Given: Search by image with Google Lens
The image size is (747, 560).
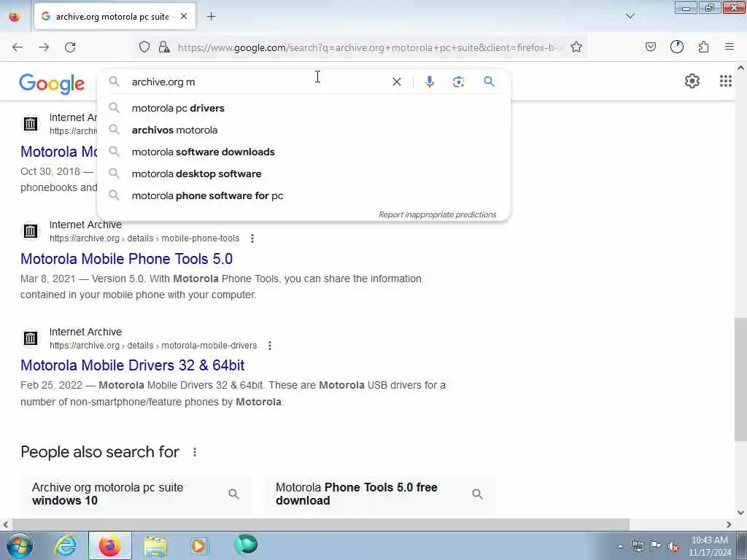Looking at the screenshot, I should click(x=458, y=82).
